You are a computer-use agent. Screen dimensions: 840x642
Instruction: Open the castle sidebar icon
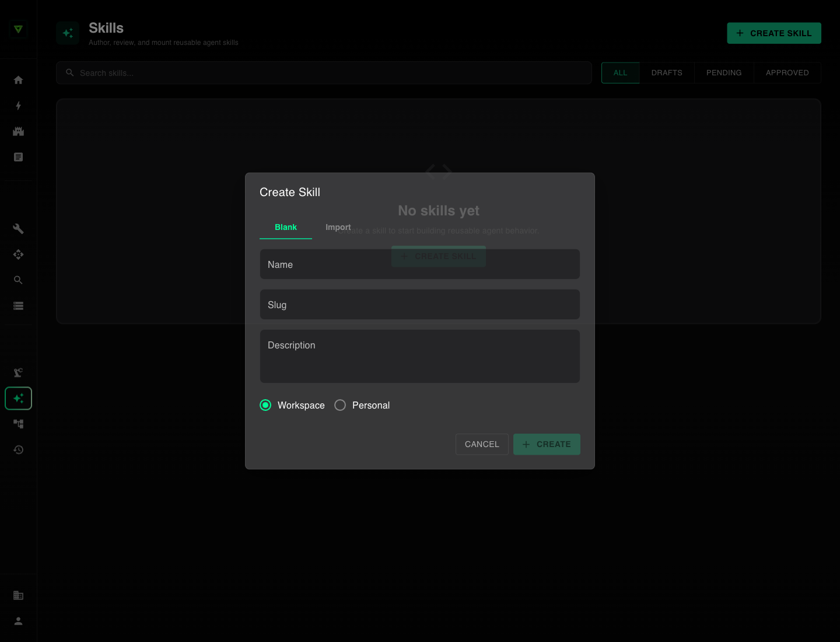[18, 131]
